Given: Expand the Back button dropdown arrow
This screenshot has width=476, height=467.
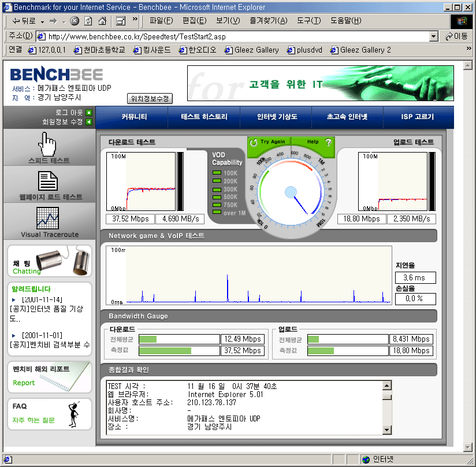Looking at the screenshot, I should click(42, 21).
